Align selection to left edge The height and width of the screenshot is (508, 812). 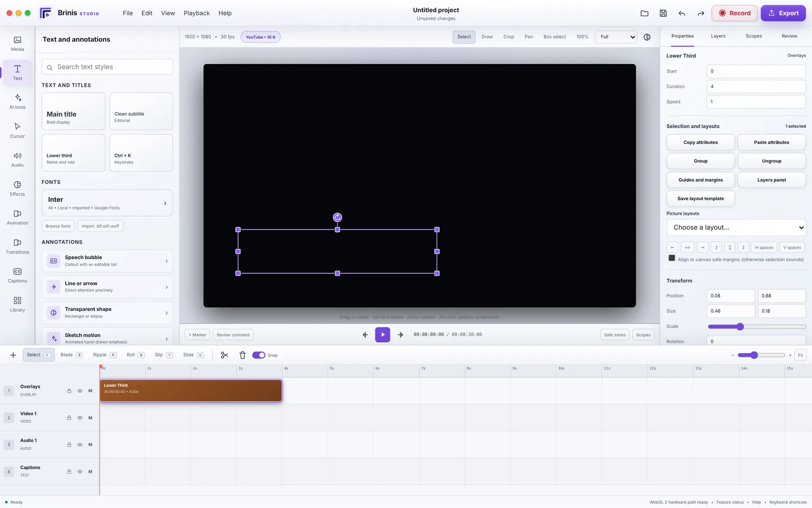click(672, 247)
